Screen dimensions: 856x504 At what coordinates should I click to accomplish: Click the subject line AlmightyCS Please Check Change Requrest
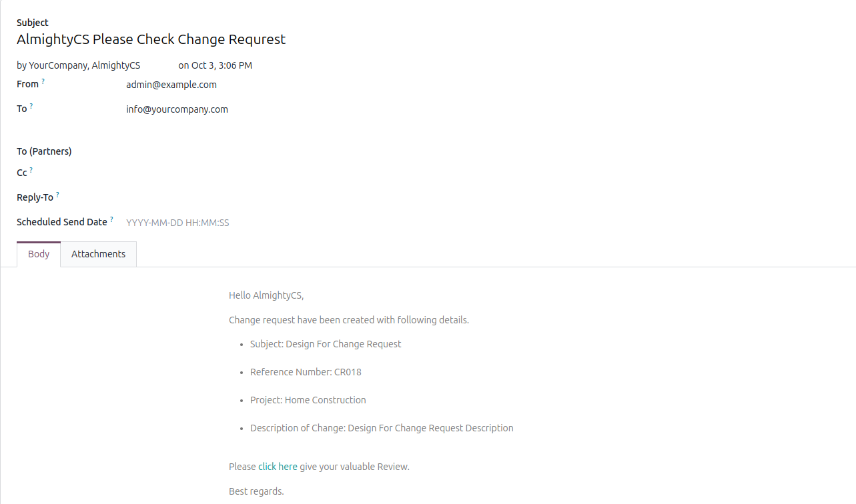point(151,39)
